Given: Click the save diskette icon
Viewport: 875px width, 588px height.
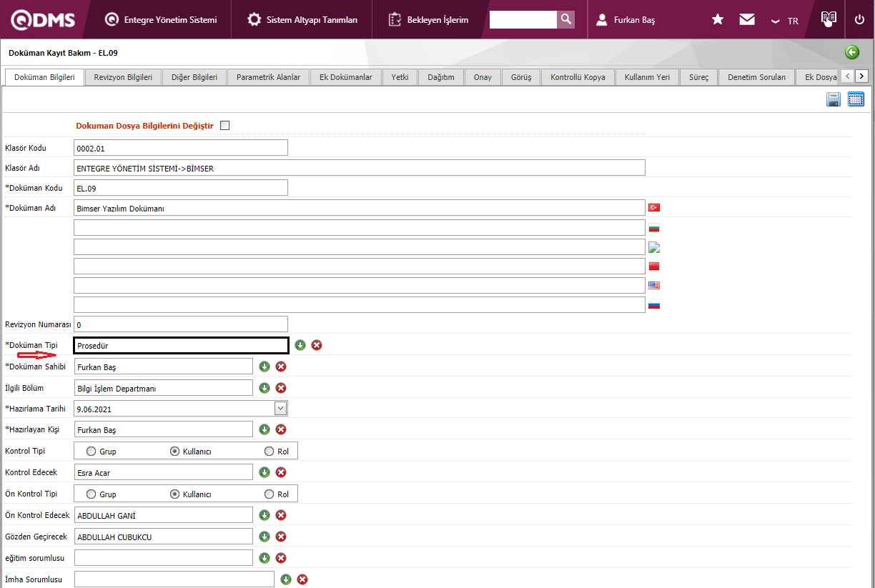Looking at the screenshot, I should pyautogui.click(x=833, y=99).
